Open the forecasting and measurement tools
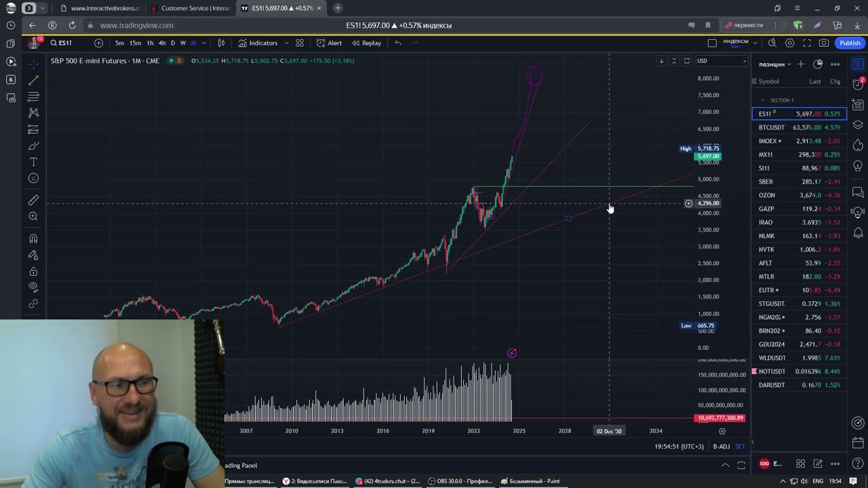 pos(33,129)
